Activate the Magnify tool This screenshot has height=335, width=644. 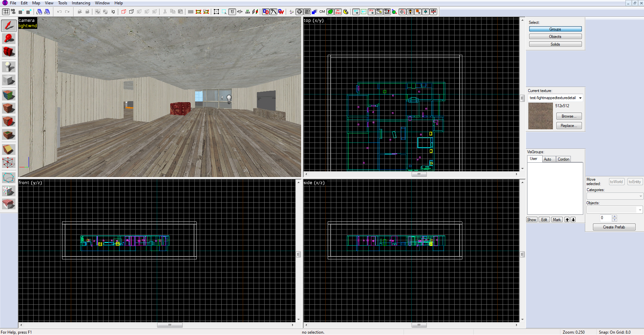click(9, 38)
